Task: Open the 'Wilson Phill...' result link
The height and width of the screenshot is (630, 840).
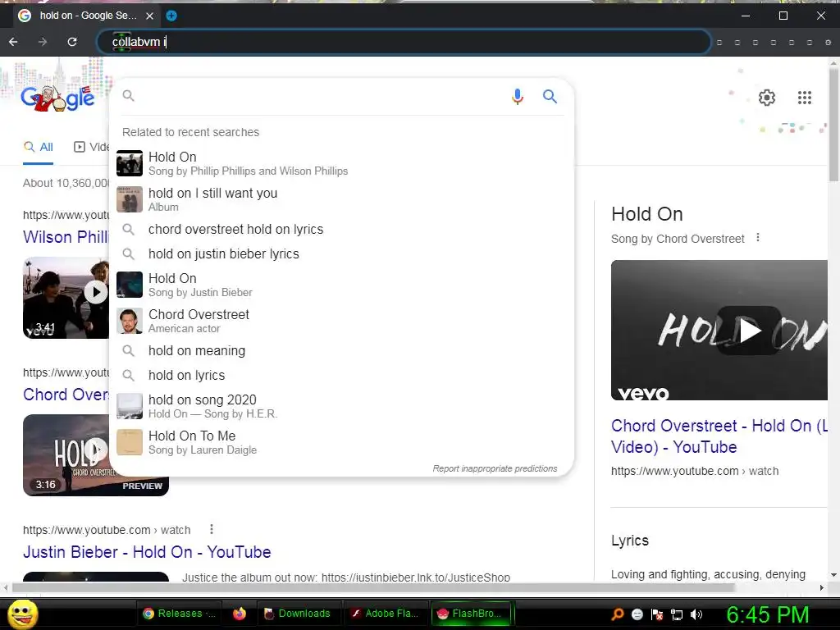Action: [x=66, y=237]
